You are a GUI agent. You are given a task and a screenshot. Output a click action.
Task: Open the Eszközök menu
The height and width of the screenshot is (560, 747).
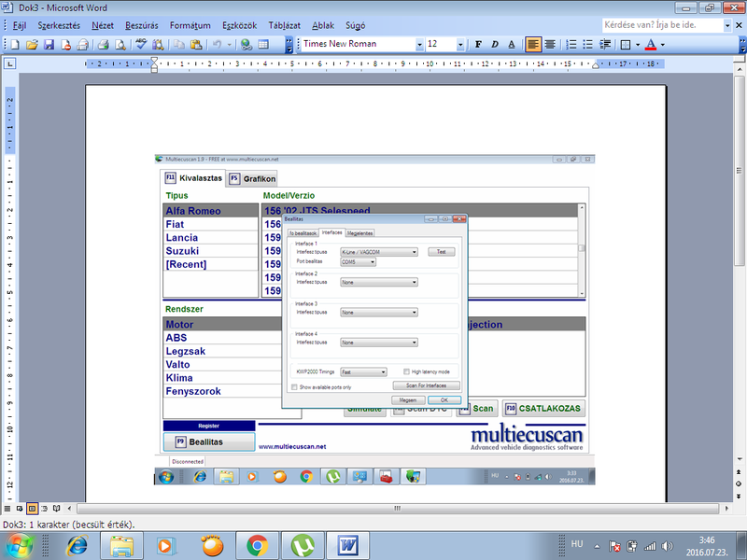tap(240, 26)
